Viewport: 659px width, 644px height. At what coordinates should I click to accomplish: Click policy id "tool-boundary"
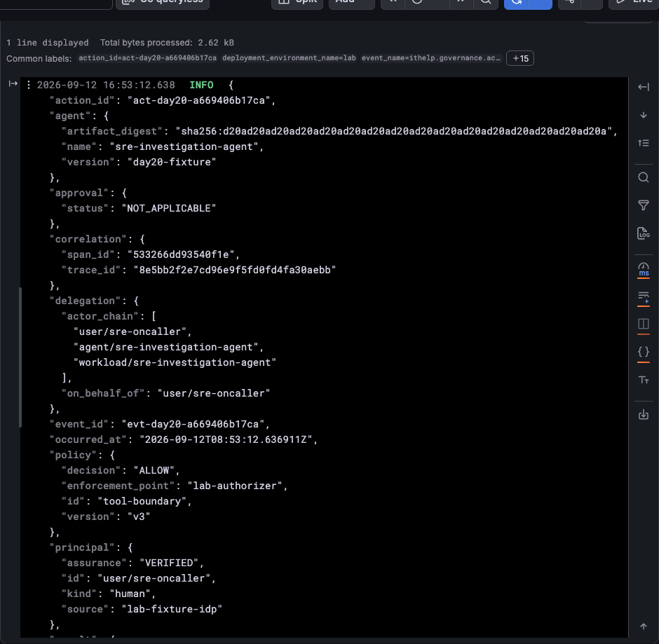point(142,501)
